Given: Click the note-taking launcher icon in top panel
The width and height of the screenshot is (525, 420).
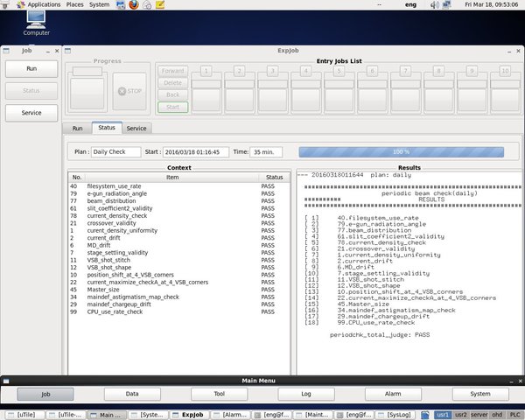Looking at the screenshot, I should pos(160,4).
